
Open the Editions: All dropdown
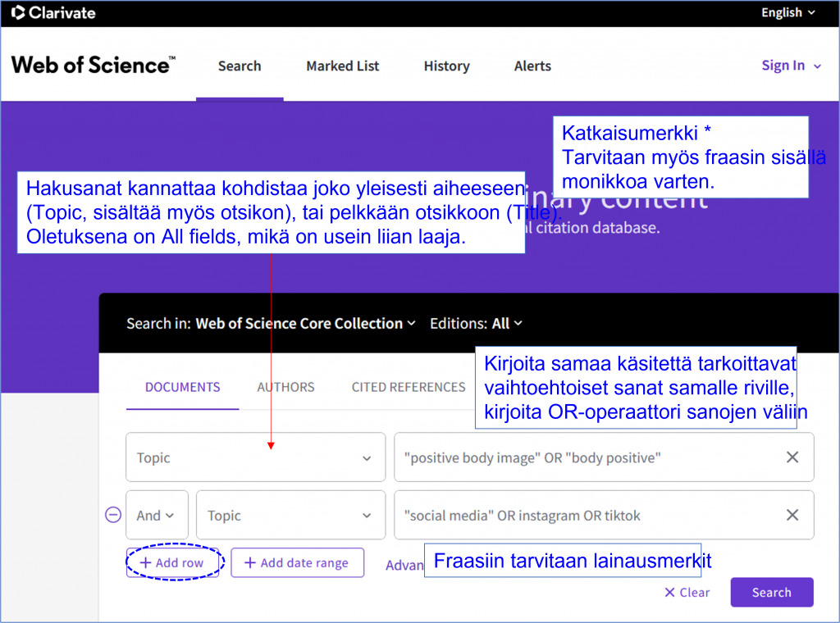(x=476, y=323)
